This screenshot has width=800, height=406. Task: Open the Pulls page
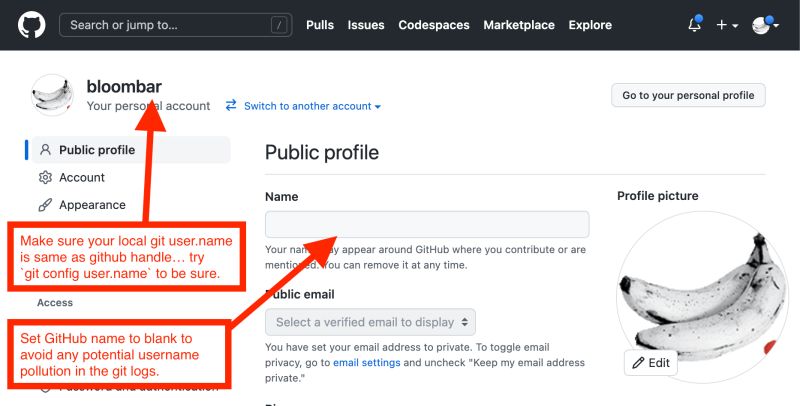(320, 25)
